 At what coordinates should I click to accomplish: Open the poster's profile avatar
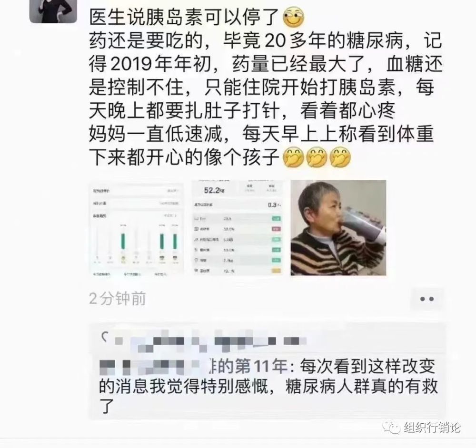[x=53, y=10]
